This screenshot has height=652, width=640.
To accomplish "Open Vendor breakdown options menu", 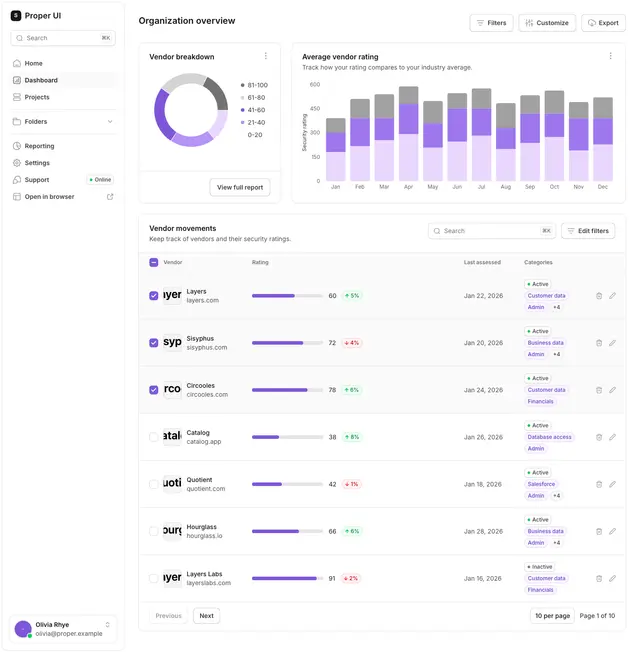I will coord(266,56).
